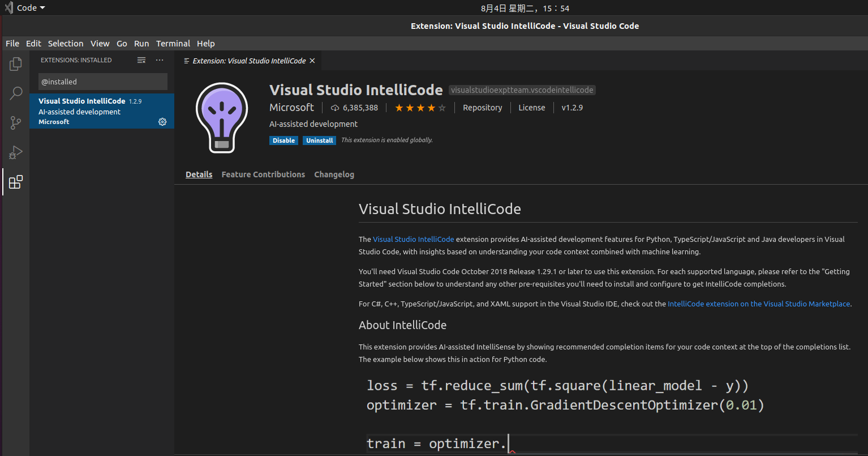Open the Terminal menu
Screen dimensions: 868x456
coord(173,44)
